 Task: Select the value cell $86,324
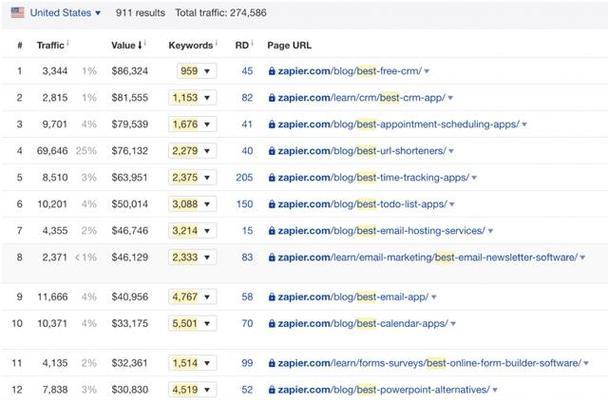click(130, 71)
